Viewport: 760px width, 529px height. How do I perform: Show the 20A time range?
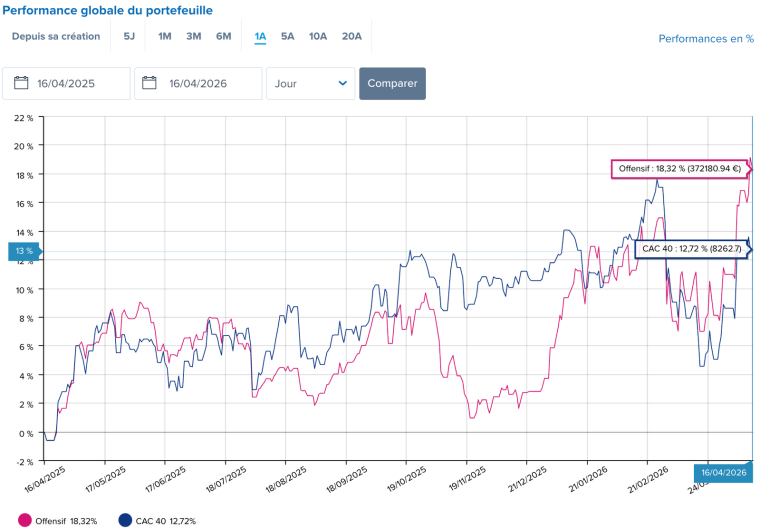(x=351, y=37)
